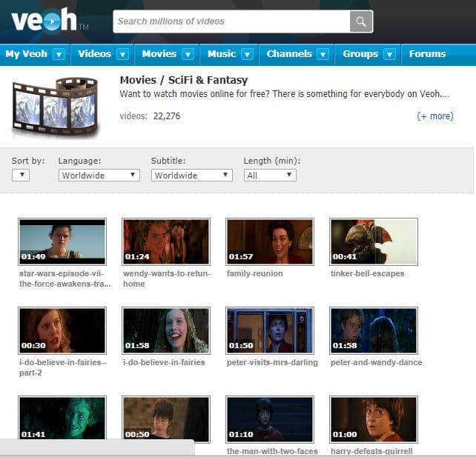Open the Subtitle Worldwide dropdown
This screenshot has height=457, width=476.
pos(191,176)
